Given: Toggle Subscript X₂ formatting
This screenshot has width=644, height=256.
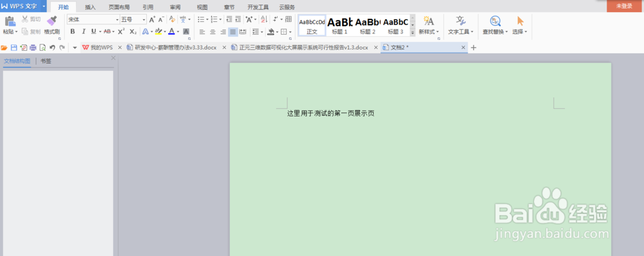Looking at the screenshot, I should pos(133,32).
